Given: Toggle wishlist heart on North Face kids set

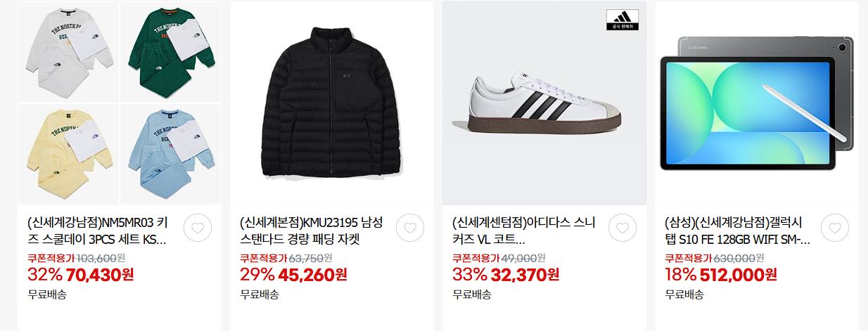Looking at the screenshot, I should 198,228.
